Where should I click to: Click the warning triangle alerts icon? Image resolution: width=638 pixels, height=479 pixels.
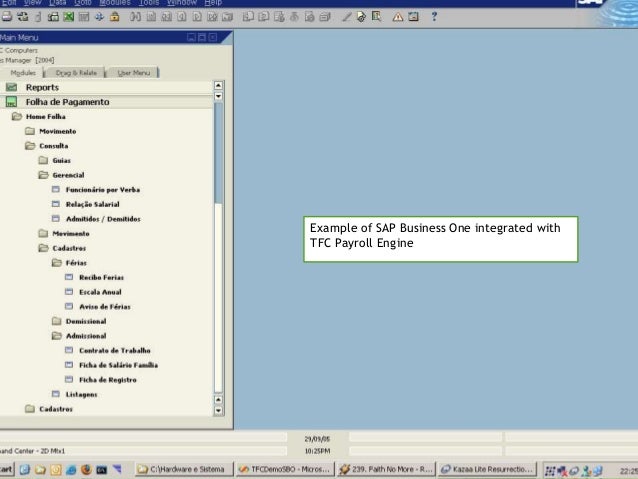[x=398, y=17]
